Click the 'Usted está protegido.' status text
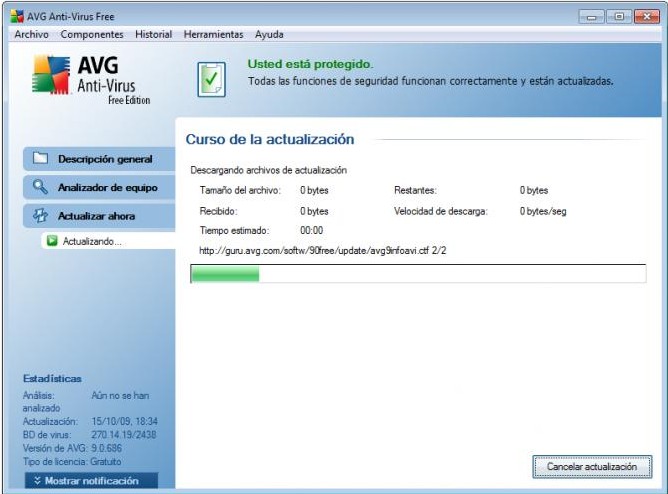The image size is (668, 494). [x=310, y=64]
